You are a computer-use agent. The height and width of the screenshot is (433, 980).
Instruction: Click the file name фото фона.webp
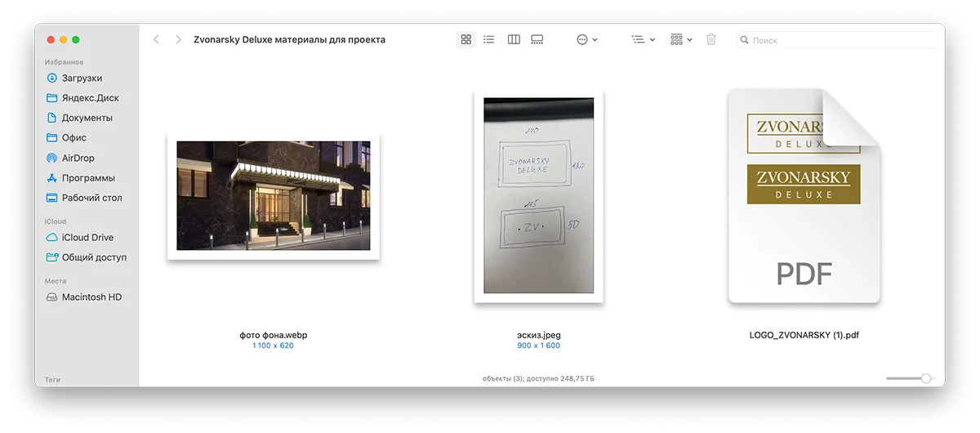coord(274,335)
